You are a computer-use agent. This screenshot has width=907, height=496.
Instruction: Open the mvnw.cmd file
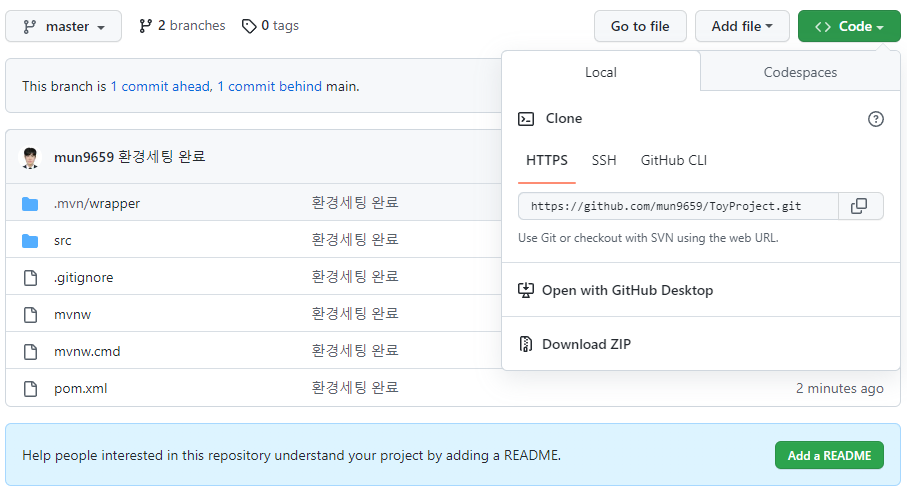(87, 352)
